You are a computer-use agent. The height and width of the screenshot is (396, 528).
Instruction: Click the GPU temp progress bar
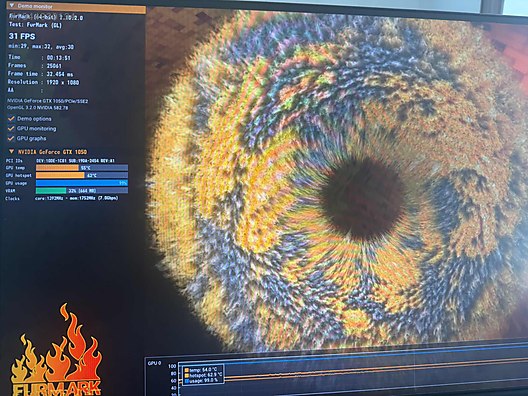point(82,168)
